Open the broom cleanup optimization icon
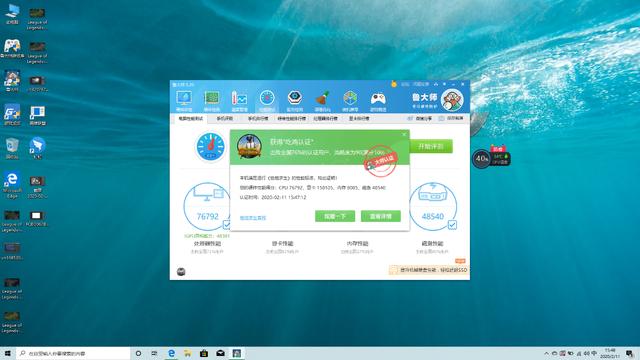Image resolution: width=640 pixels, height=360 pixels. pos(322,100)
